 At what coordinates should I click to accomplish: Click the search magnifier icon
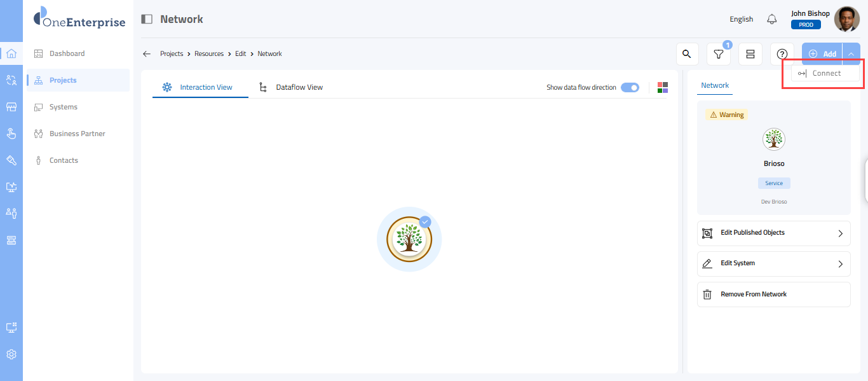pos(686,54)
